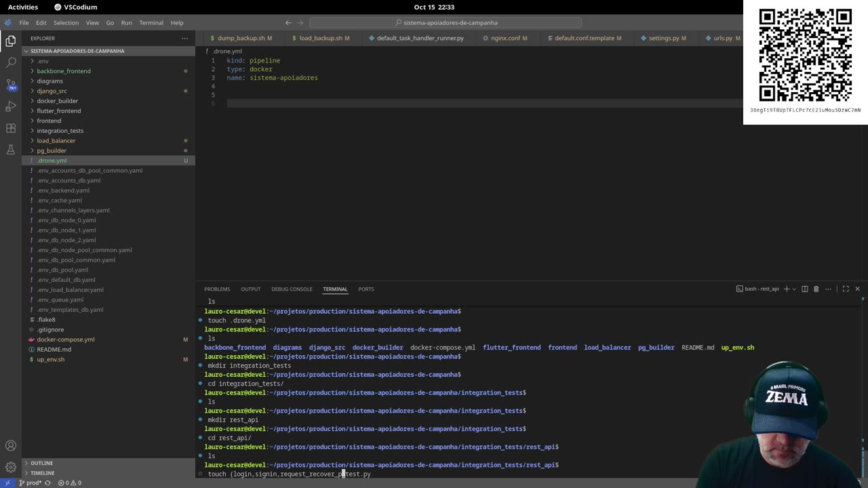Expand the TIMELINE section
This screenshot has height=488, width=868.
(x=42, y=473)
